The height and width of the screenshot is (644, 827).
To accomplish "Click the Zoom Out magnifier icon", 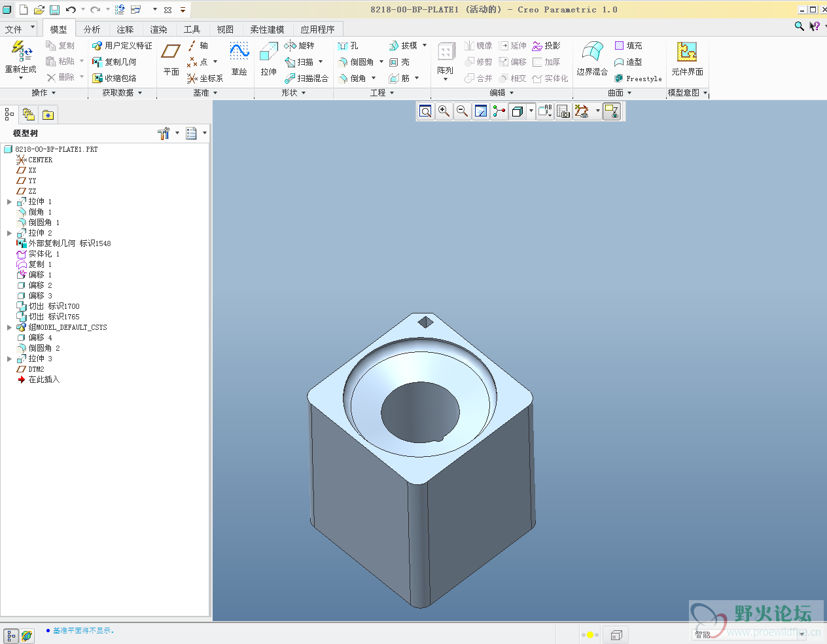I will click(462, 111).
